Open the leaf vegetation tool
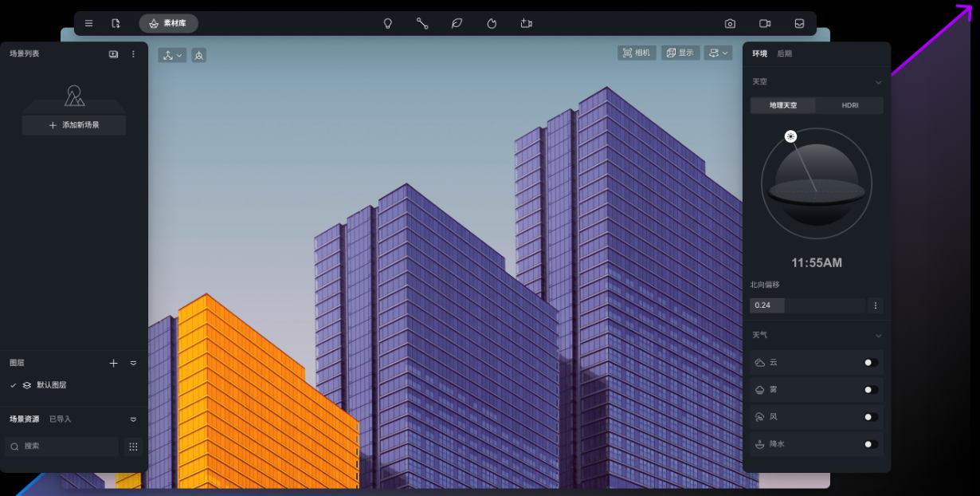 point(457,23)
